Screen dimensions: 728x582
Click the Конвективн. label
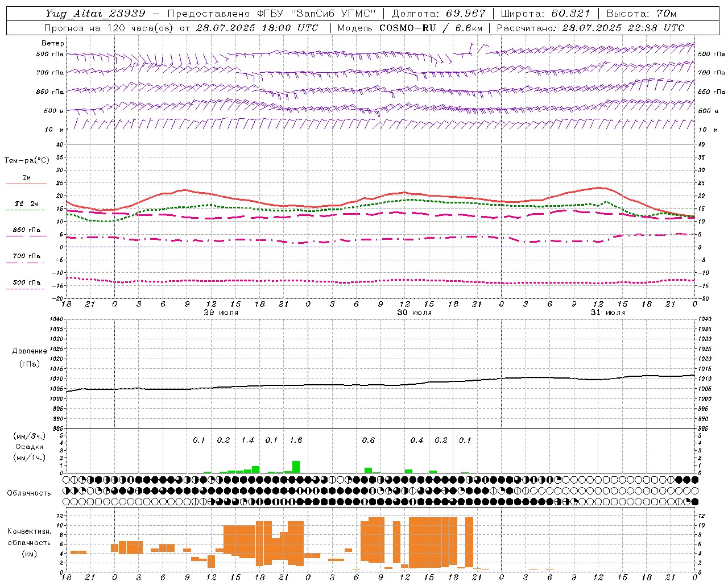(29, 531)
